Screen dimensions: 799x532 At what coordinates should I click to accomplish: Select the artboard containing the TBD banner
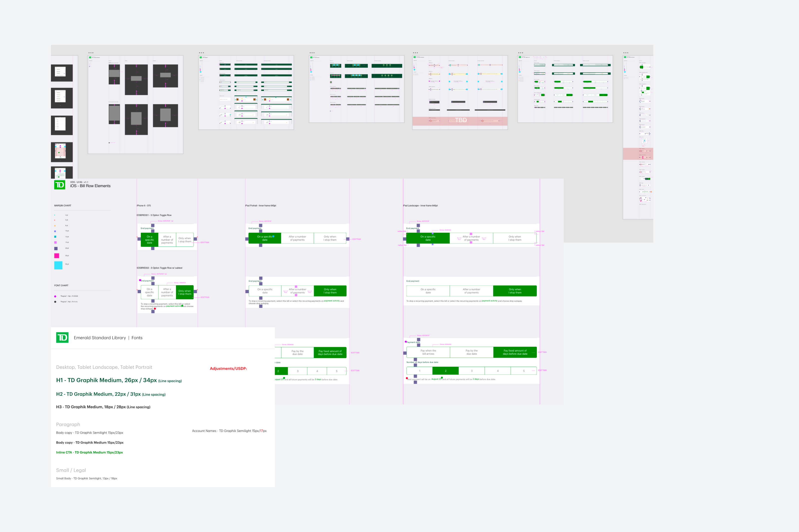(x=460, y=92)
